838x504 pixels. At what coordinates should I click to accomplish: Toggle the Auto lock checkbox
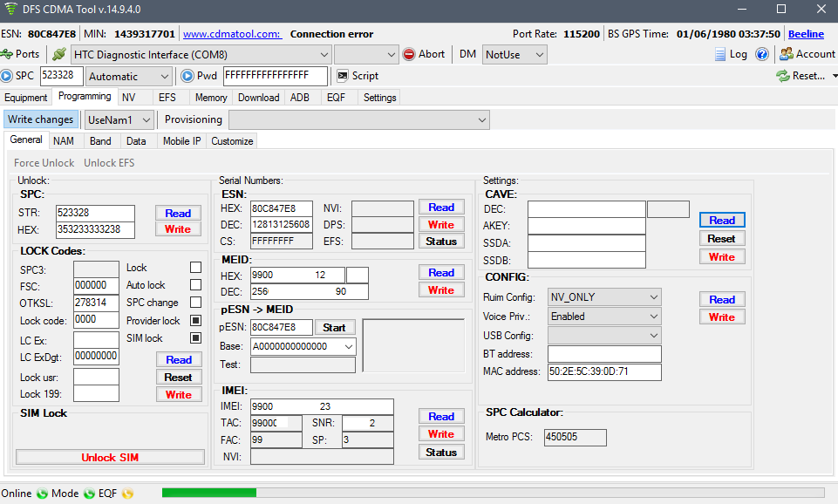pos(196,285)
